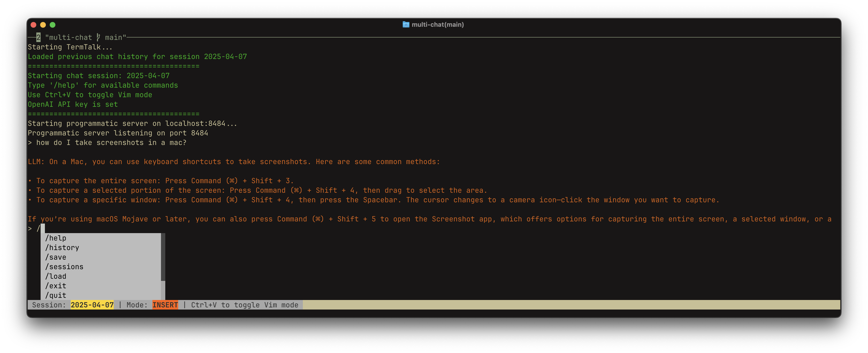Click the git branch symbol in header
This screenshot has width=868, height=353.
[98, 37]
